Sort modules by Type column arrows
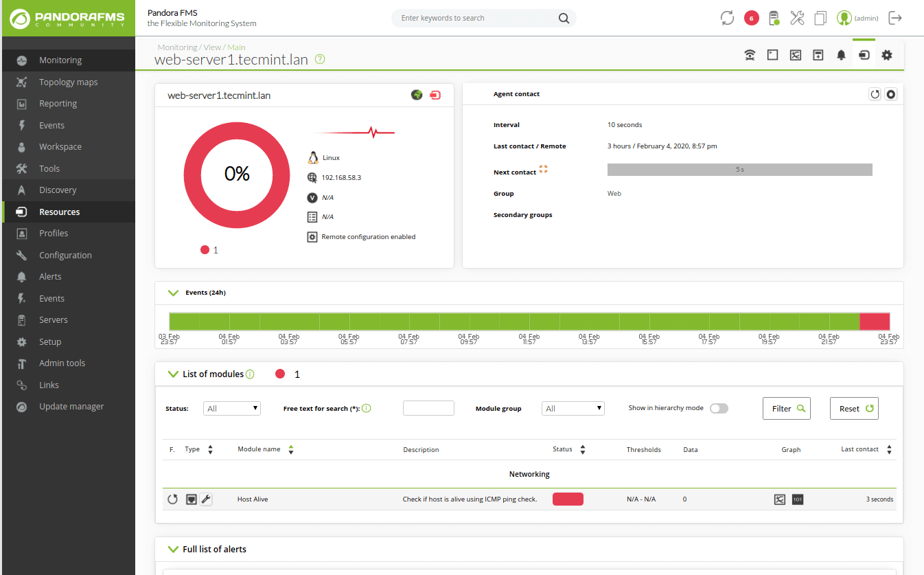924x575 pixels. point(210,449)
